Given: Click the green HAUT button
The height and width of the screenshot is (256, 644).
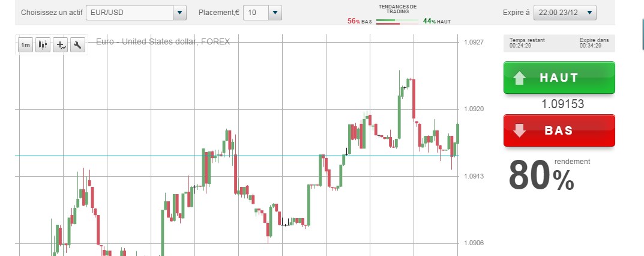Looking at the screenshot, I should 559,78.
